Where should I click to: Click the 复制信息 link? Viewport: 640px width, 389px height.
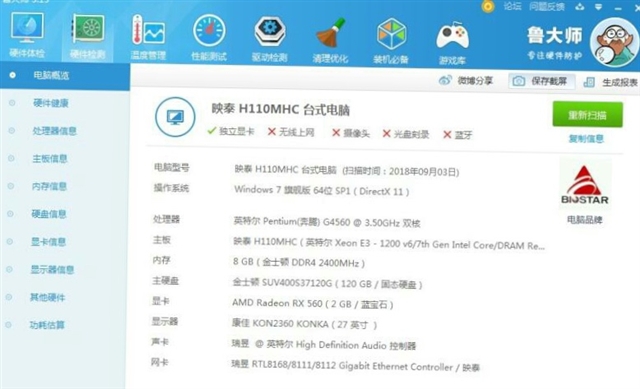pos(586,139)
